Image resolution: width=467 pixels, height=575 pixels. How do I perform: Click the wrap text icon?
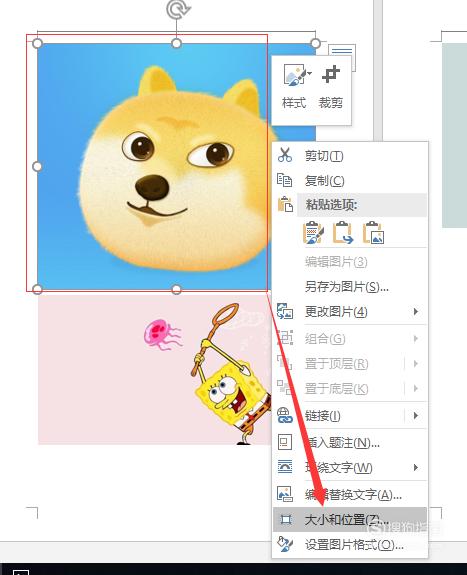coord(285,467)
